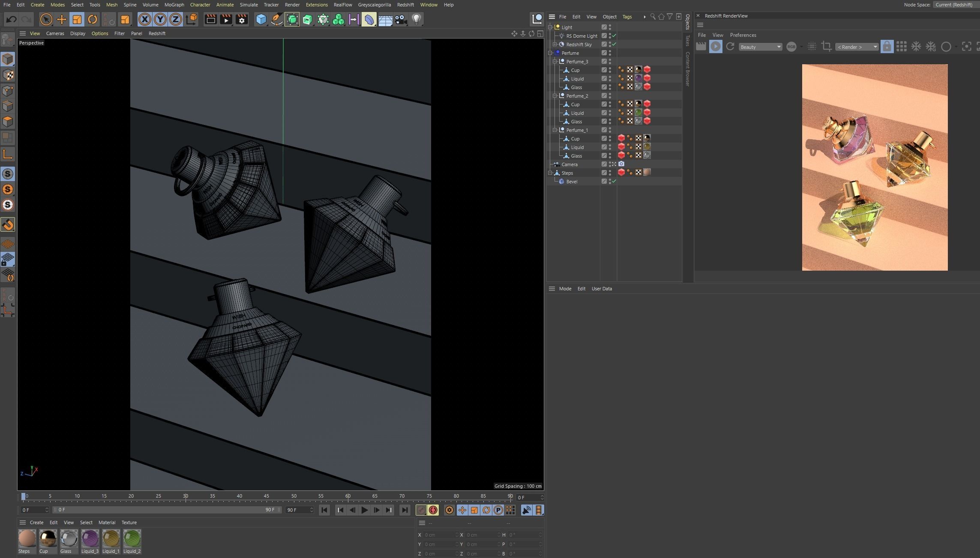Start IPR in Redshift RenderView

pos(715,47)
